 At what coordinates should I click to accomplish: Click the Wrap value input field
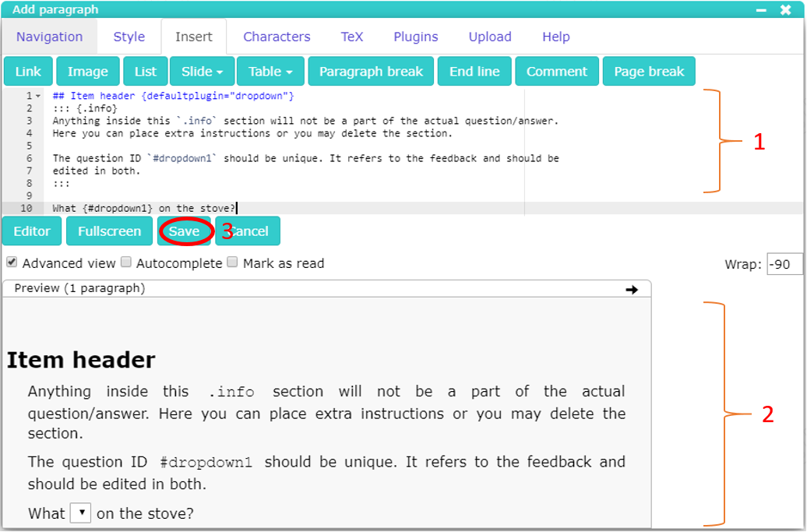[784, 264]
